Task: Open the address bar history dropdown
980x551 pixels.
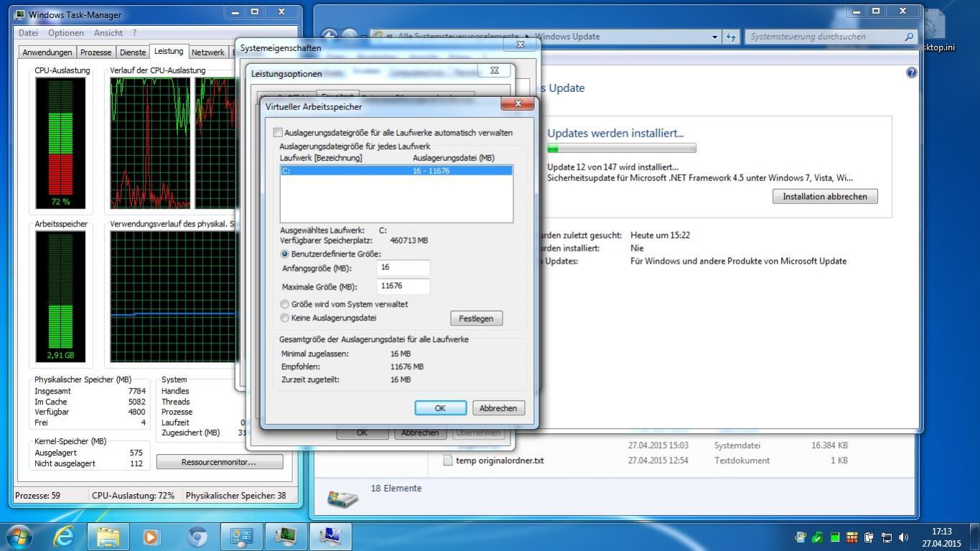Action: 714,37
